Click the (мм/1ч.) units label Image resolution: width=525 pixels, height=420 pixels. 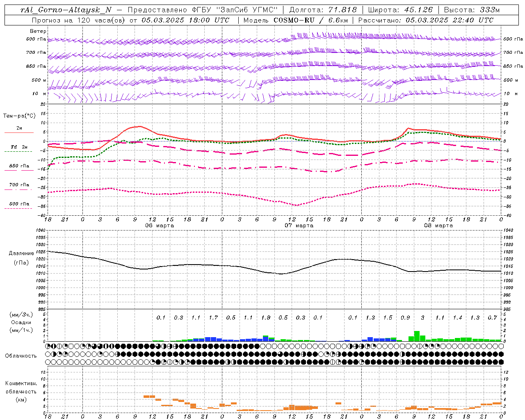[x=21, y=330]
